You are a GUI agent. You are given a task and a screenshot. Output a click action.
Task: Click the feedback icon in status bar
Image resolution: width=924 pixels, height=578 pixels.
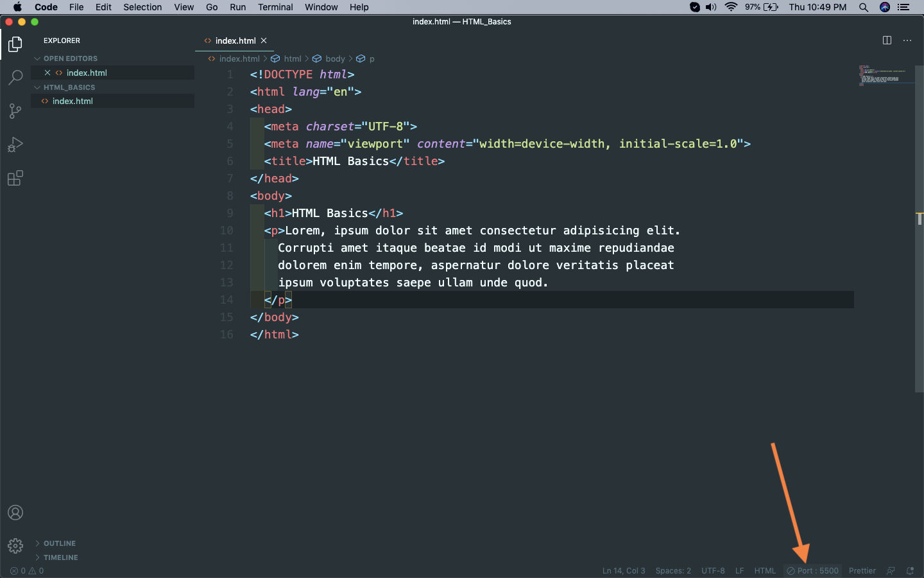891,570
